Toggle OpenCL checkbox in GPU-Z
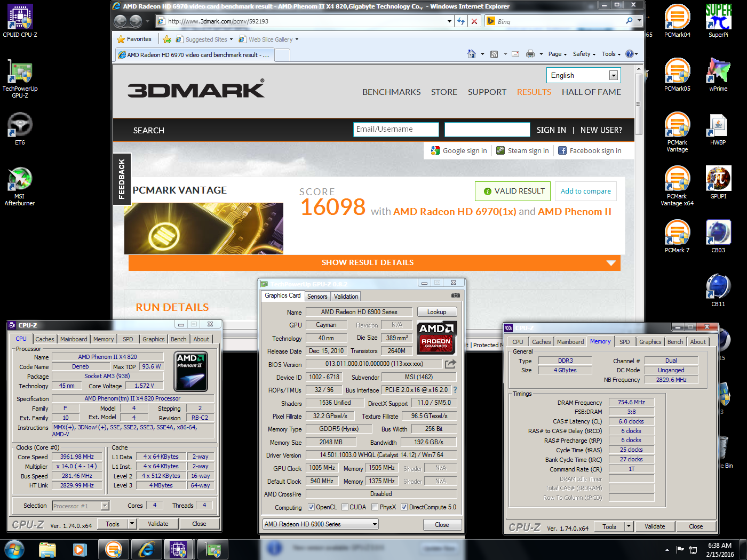This screenshot has height=560, width=747. click(x=312, y=507)
